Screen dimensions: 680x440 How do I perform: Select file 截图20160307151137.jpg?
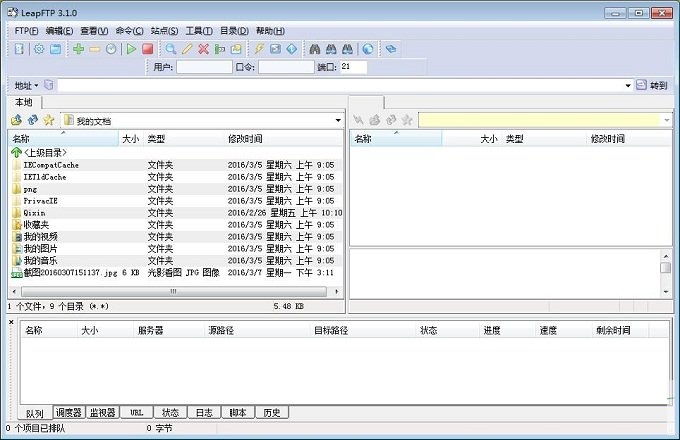(176, 272)
